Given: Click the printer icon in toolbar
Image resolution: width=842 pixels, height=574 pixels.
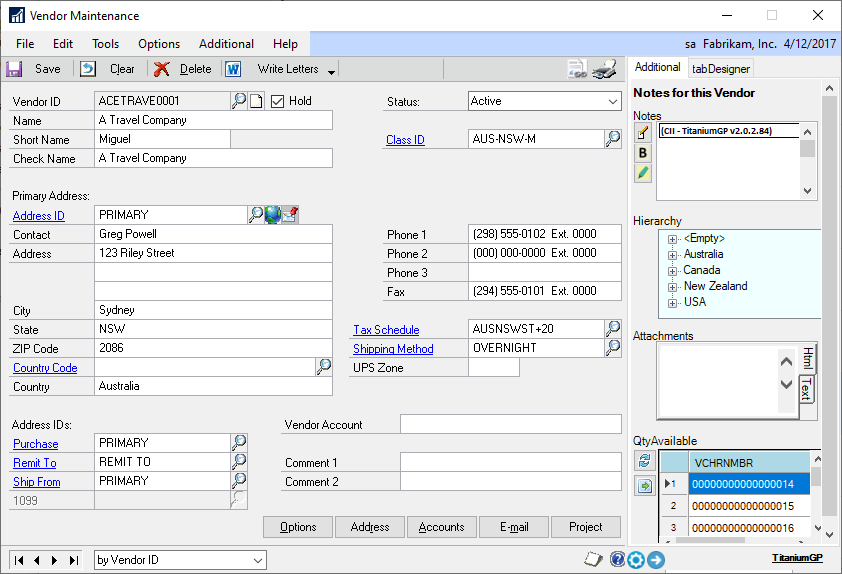Looking at the screenshot, I should click(x=605, y=69).
